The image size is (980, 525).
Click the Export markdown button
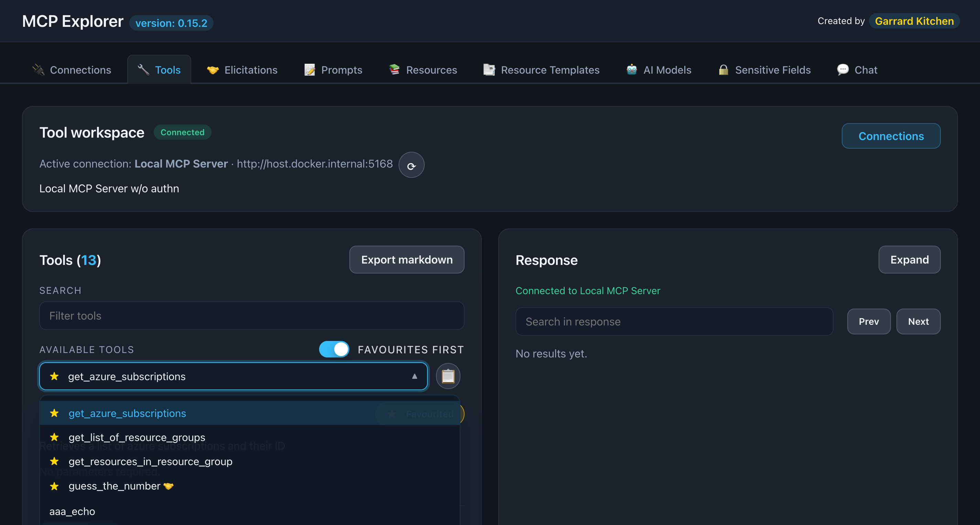406,259
